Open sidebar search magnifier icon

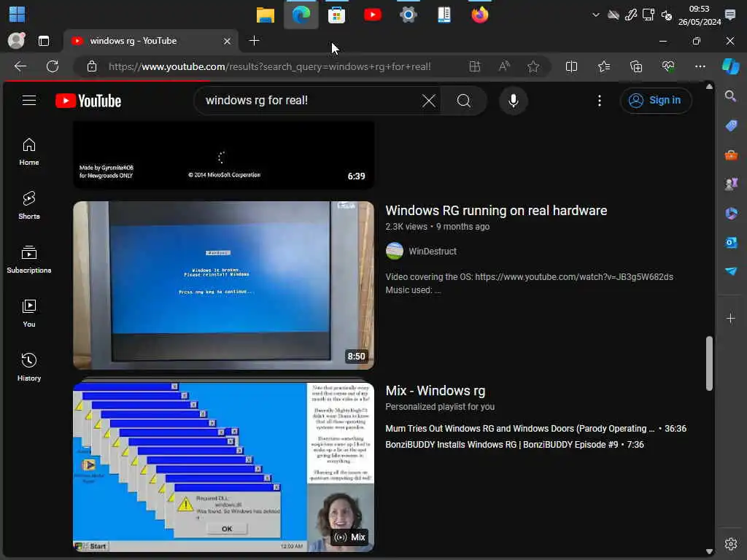pos(730,96)
